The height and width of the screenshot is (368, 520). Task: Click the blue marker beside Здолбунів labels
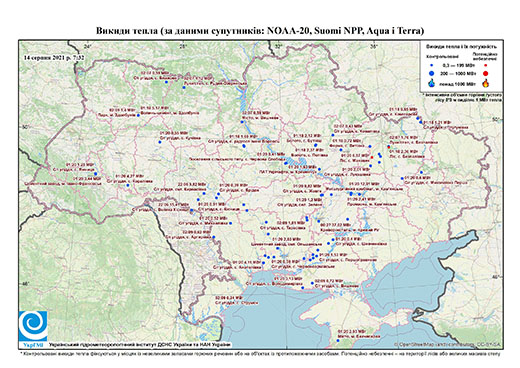pos(138,115)
